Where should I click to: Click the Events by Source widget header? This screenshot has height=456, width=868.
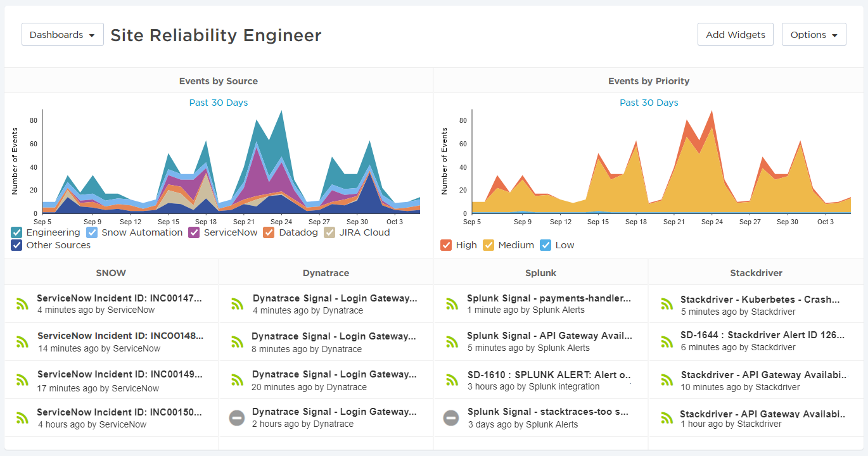click(219, 81)
